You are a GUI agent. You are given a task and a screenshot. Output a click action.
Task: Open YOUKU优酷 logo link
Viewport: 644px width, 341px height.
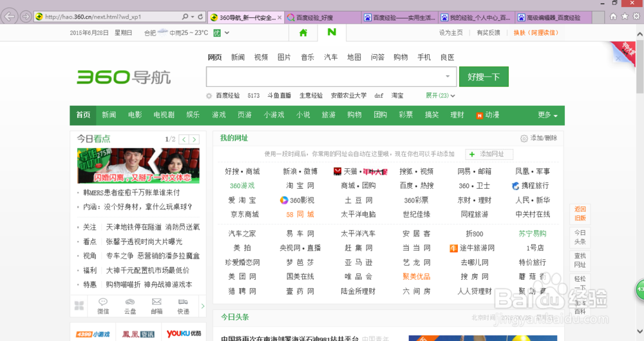[184, 334]
